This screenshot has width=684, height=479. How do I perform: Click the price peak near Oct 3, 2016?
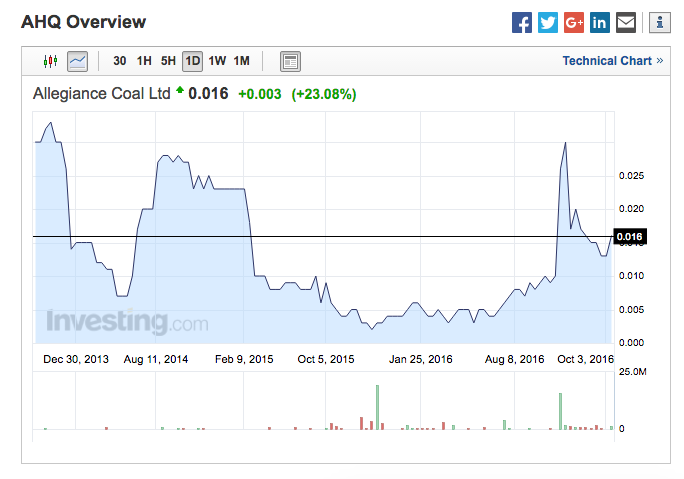pos(565,143)
